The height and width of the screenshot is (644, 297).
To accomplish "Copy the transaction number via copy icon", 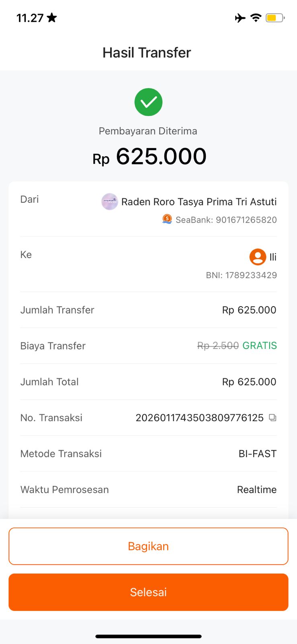I will pos(272,417).
